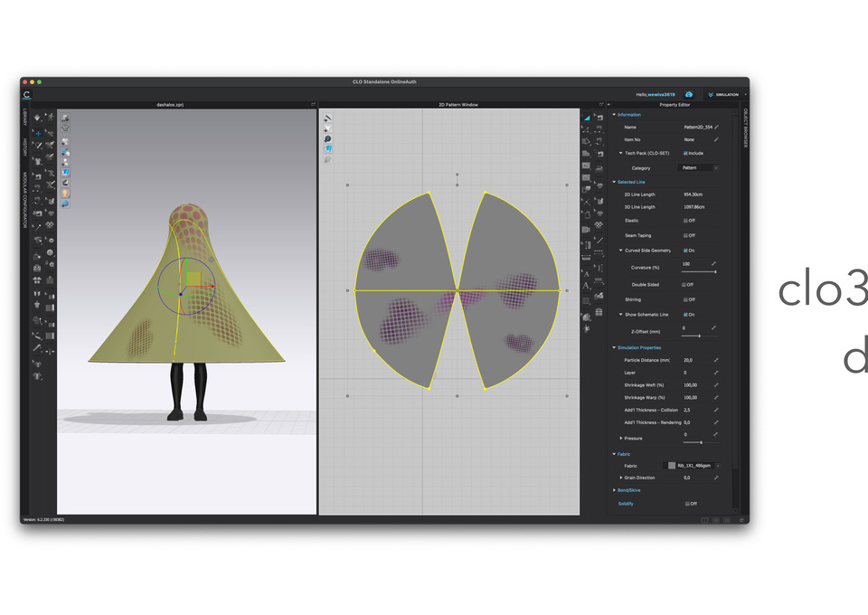Click the CLO logo icon at top left

click(x=27, y=94)
